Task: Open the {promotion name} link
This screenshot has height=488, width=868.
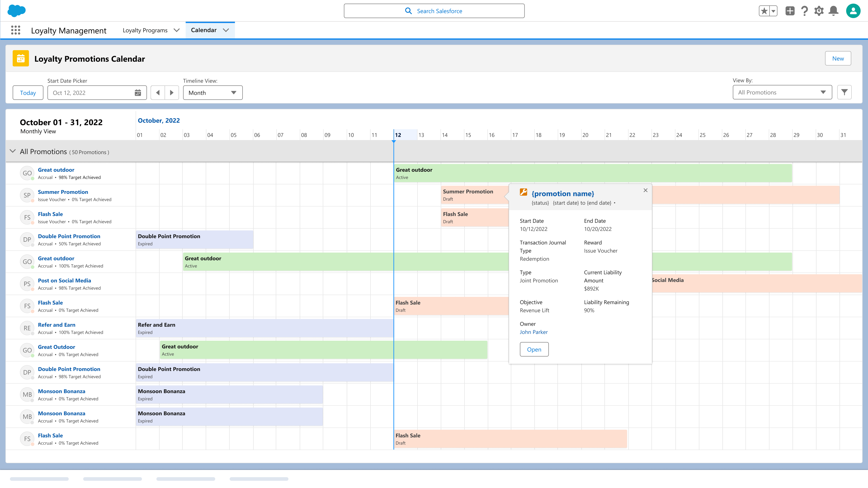Action: coord(563,194)
